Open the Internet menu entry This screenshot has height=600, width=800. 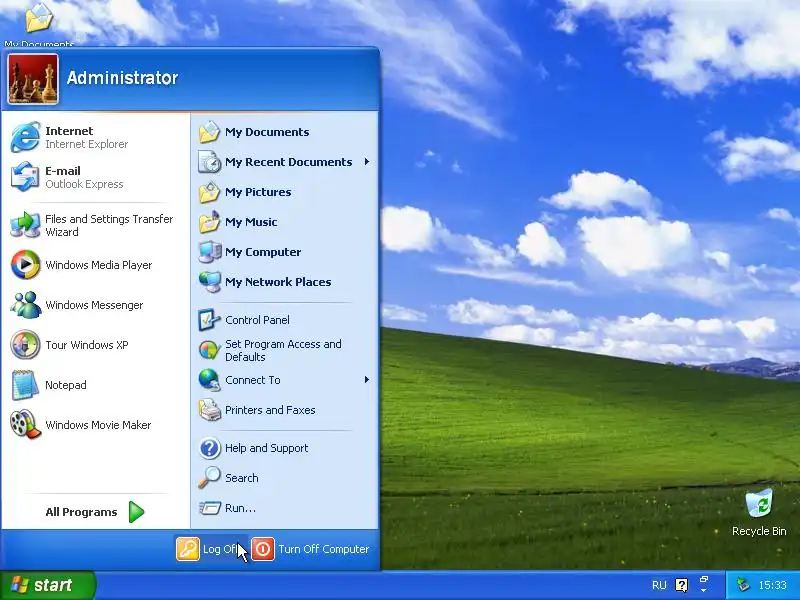pos(95,137)
